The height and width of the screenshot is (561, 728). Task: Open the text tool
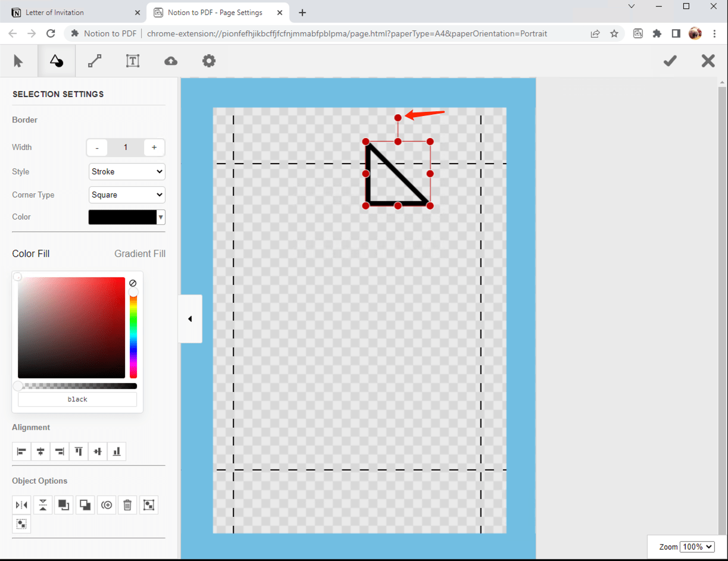click(133, 60)
